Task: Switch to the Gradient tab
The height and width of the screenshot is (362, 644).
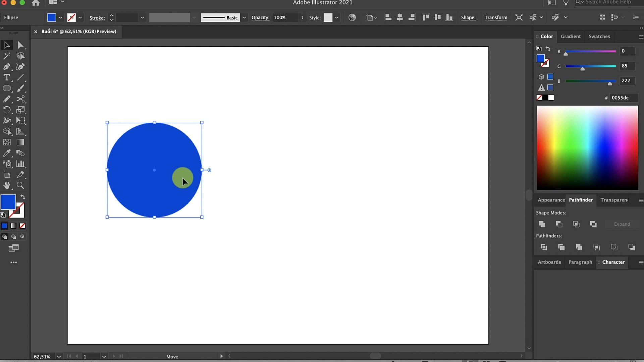Action: coord(571,36)
